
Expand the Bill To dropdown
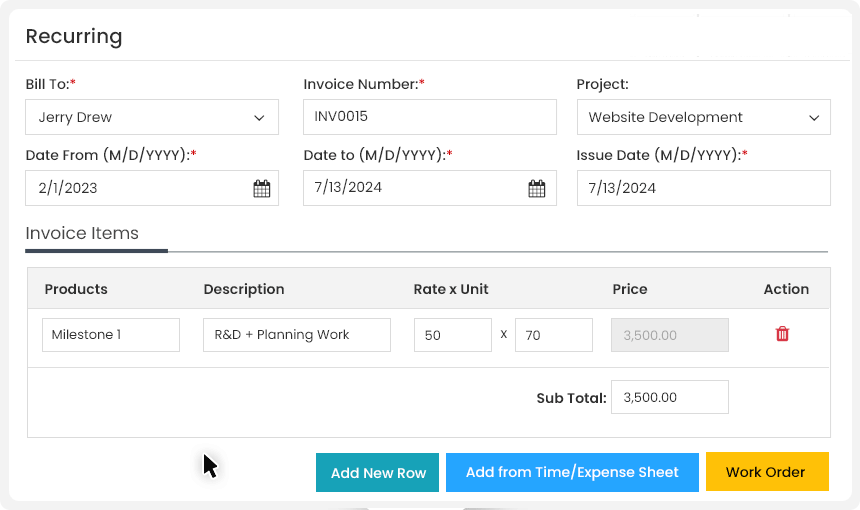click(152, 117)
